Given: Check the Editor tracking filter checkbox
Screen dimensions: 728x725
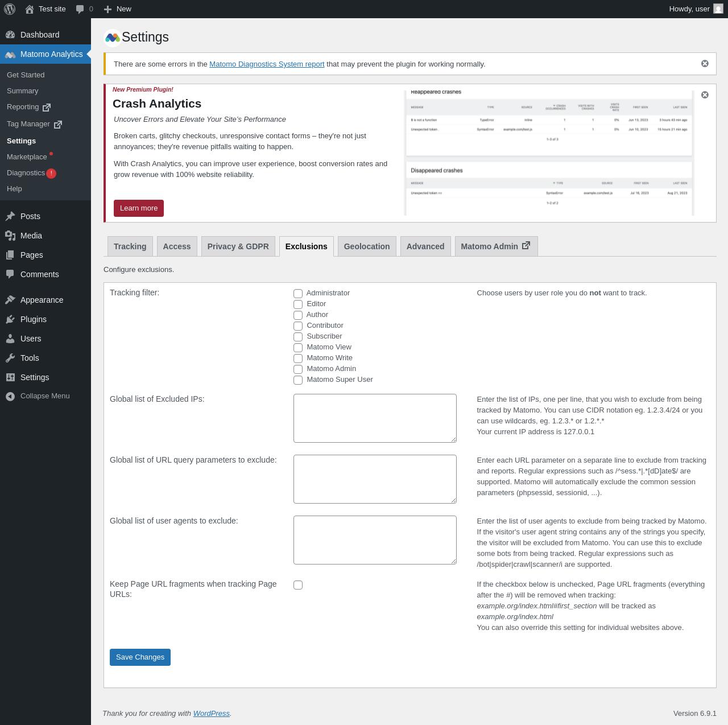Looking at the screenshot, I should click(298, 304).
